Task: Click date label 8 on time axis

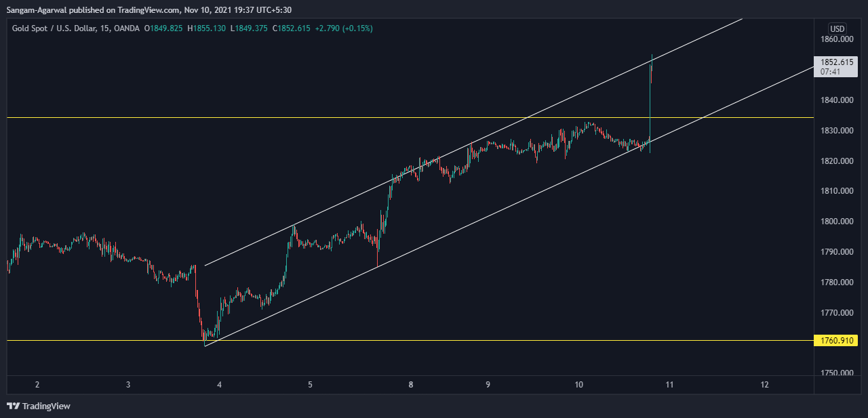Action: click(x=411, y=385)
